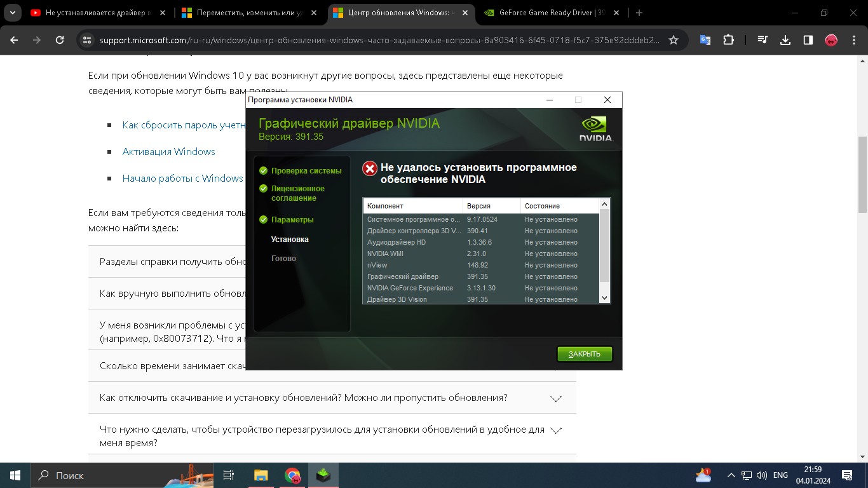Click the 'Компонент' column header

(413, 206)
